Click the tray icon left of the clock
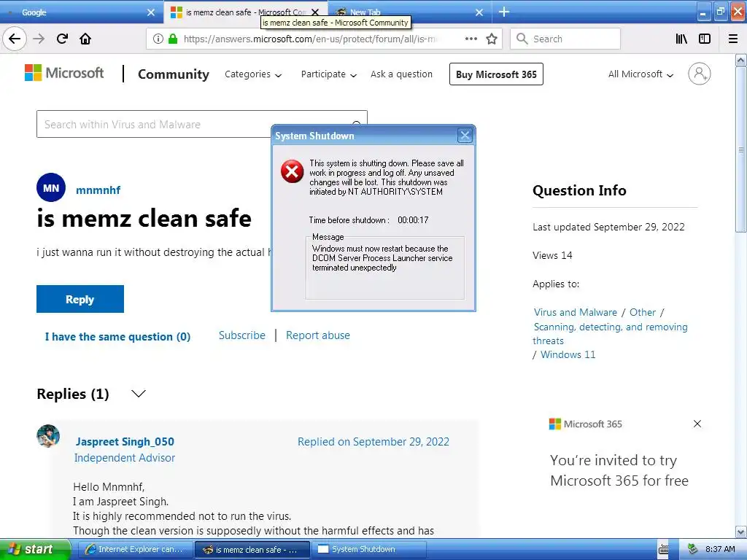This screenshot has height=560, width=747. pos(692,549)
